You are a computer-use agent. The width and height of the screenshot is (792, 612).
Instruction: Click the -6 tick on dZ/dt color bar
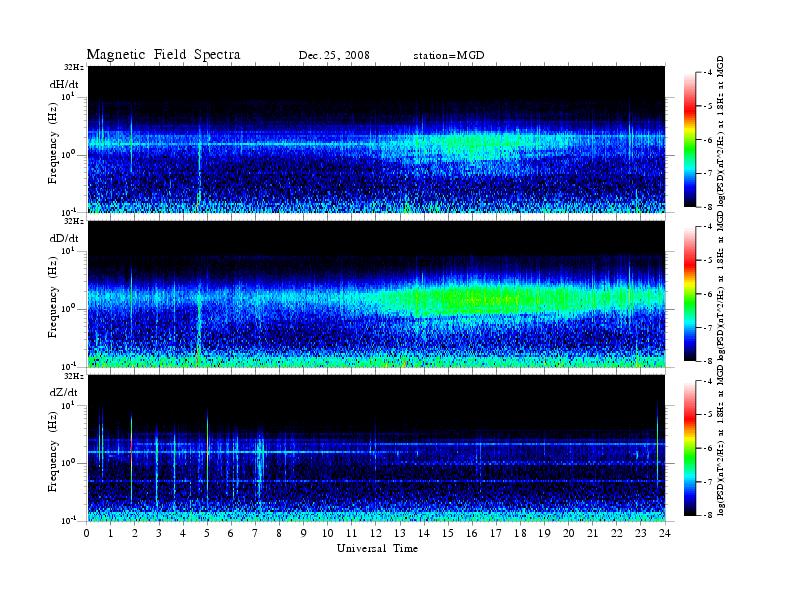(x=709, y=448)
